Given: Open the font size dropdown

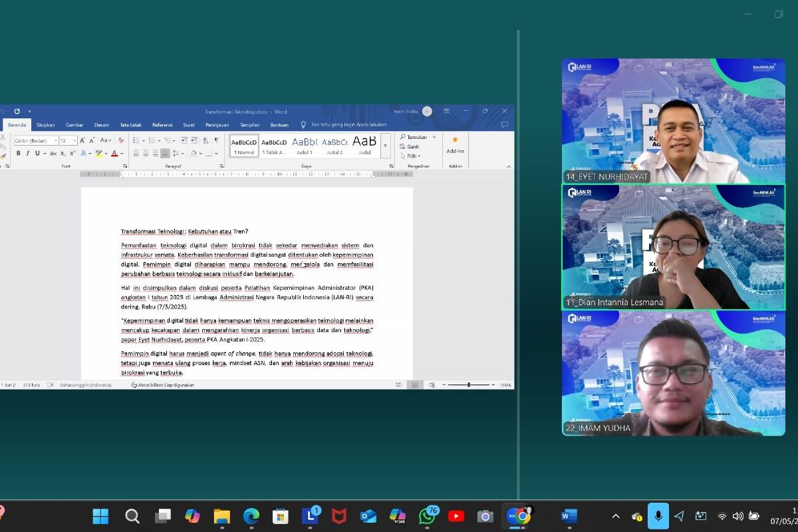Looking at the screenshot, I should [74, 141].
